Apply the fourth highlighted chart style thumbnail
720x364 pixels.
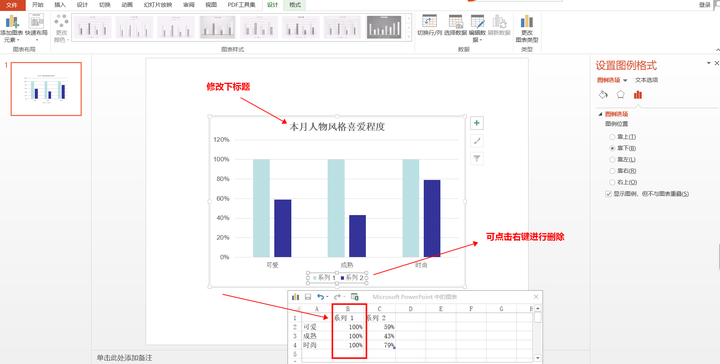[218, 27]
